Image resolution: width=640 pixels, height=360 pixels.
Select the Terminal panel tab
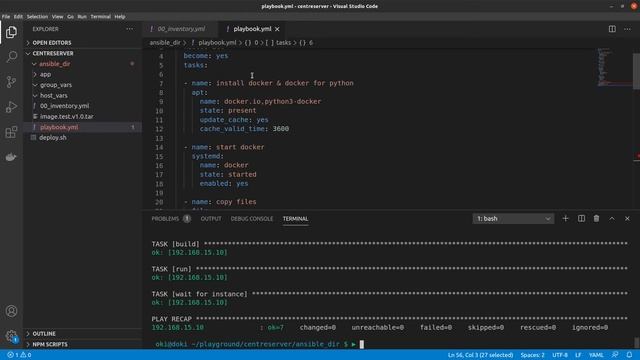(296, 219)
